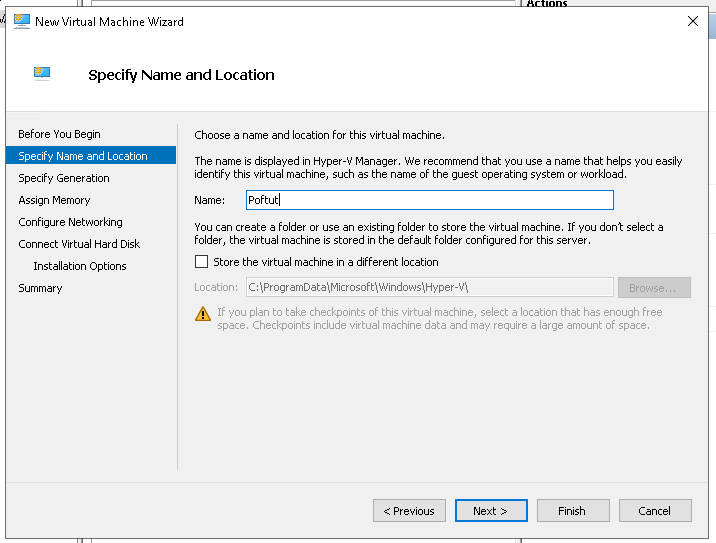Click the New Virtual Machine Wizard title
This screenshot has width=716, height=543.
click(109, 21)
